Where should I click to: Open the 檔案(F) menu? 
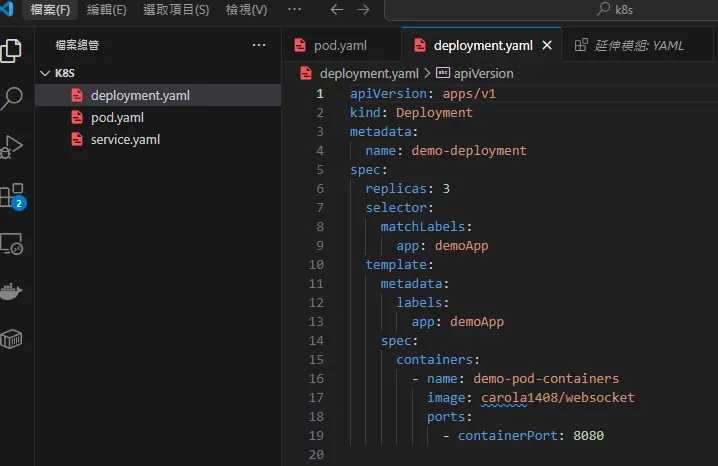tap(51, 10)
